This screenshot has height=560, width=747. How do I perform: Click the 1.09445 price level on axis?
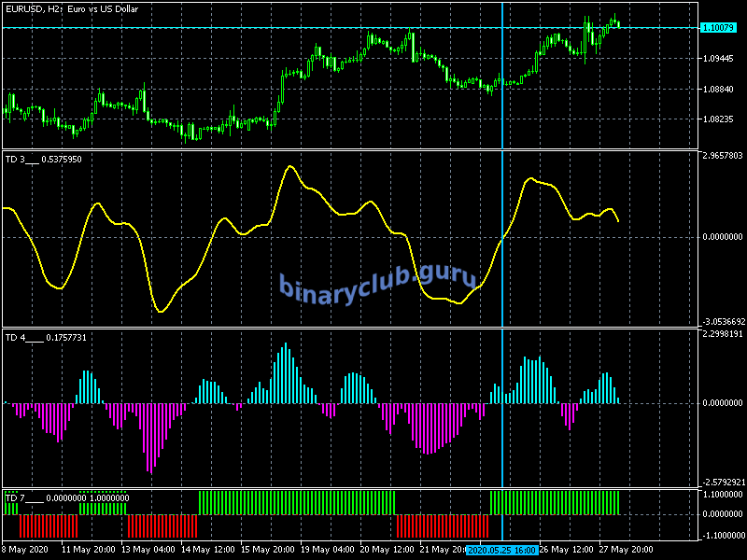(721, 59)
